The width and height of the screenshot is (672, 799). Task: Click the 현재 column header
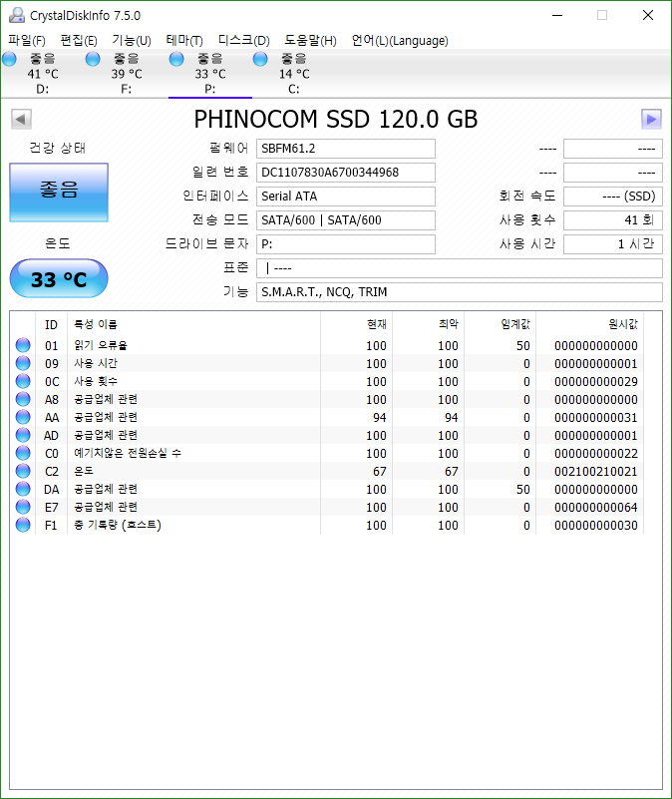pos(357,324)
